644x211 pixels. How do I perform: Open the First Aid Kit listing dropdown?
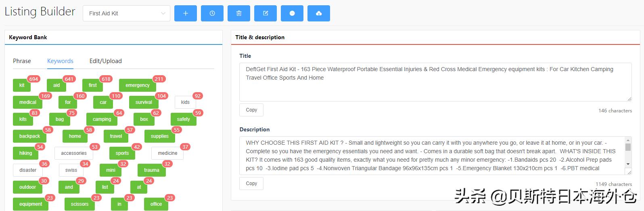click(127, 13)
